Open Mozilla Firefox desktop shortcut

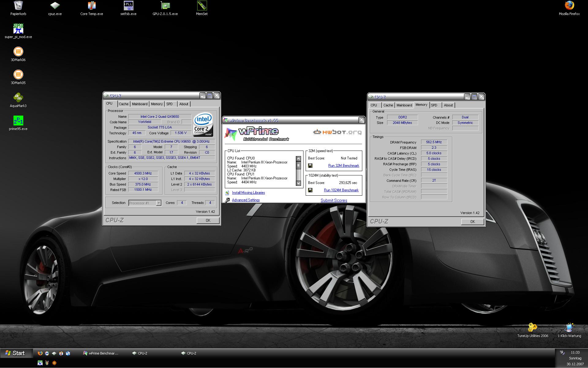pos(569,8)
